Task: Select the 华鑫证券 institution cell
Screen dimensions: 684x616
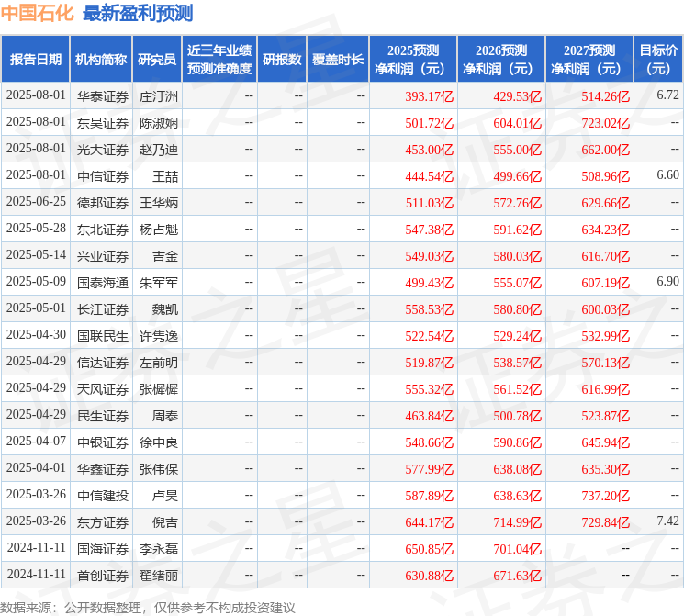Action: (x=103, y=469)
